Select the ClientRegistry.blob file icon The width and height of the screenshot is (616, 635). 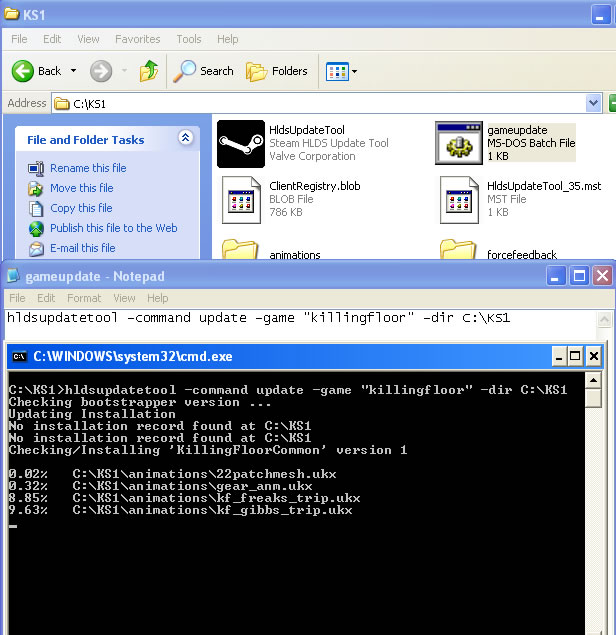pyautogui.click(x=241, y=200)
